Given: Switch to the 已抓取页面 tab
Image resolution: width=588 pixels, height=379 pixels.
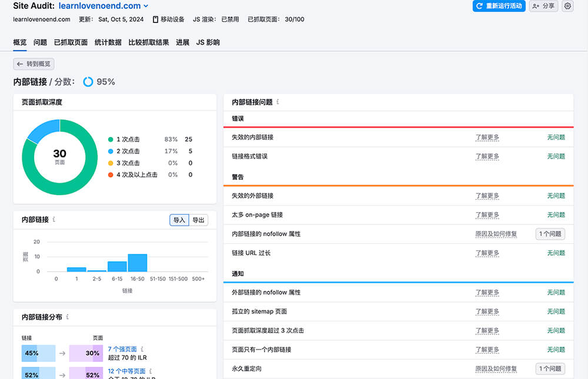Looking at the screenshot, I should tap(71, 42).
